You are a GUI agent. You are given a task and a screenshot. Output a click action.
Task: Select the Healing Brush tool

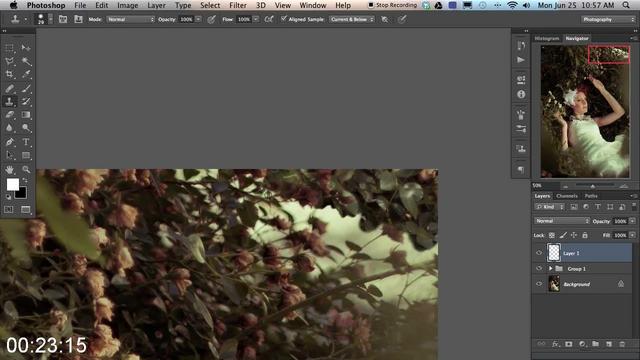coord(10,88)
